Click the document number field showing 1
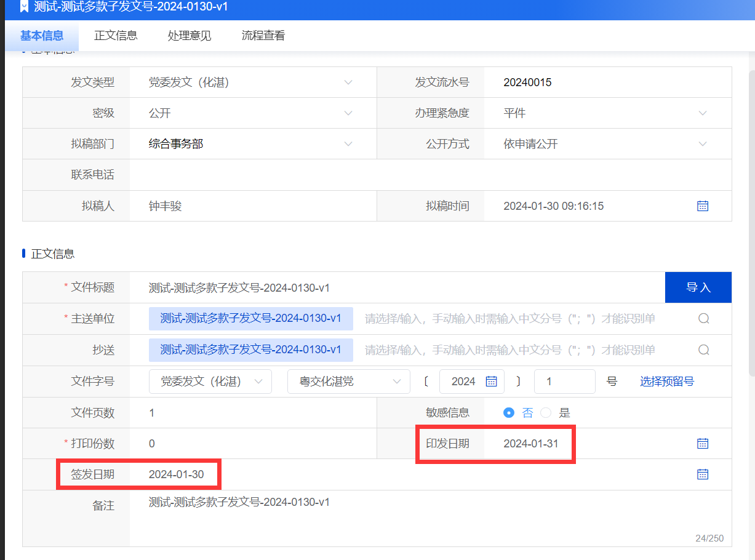 point(565,382)
